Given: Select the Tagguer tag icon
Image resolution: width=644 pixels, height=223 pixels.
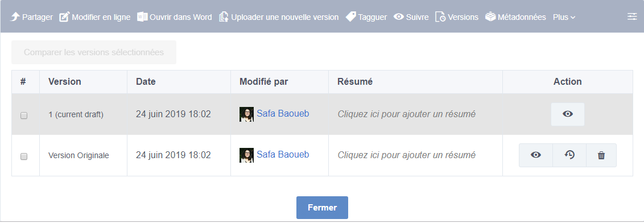Looking at the screenshot, I should 351,17.
